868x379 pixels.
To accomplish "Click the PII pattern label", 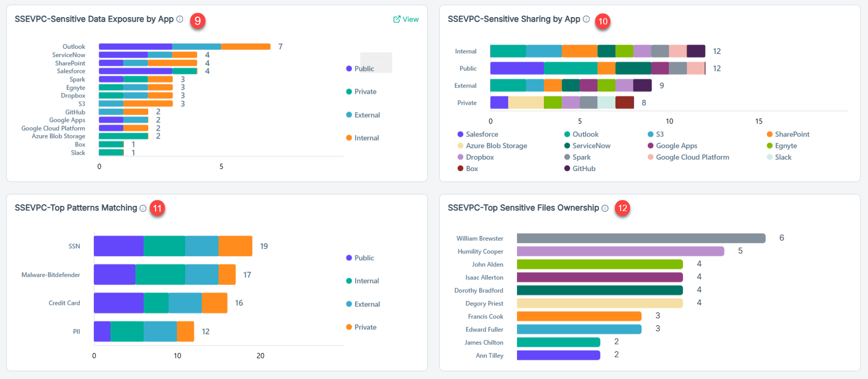I will pyautogui.click(x=76, y=332).
